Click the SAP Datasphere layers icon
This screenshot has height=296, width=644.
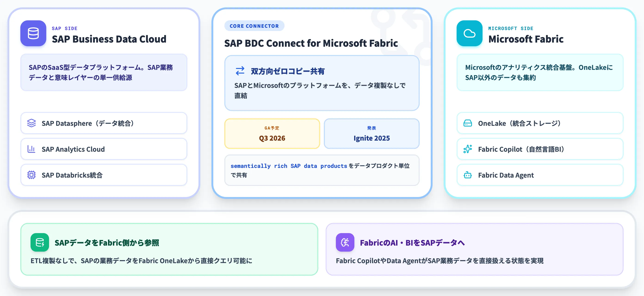point(31,123)
